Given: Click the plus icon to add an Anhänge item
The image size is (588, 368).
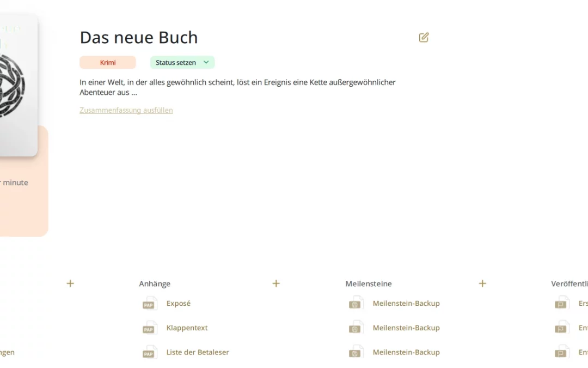Looking at the screenshot, I should click(x=276, y=283).
